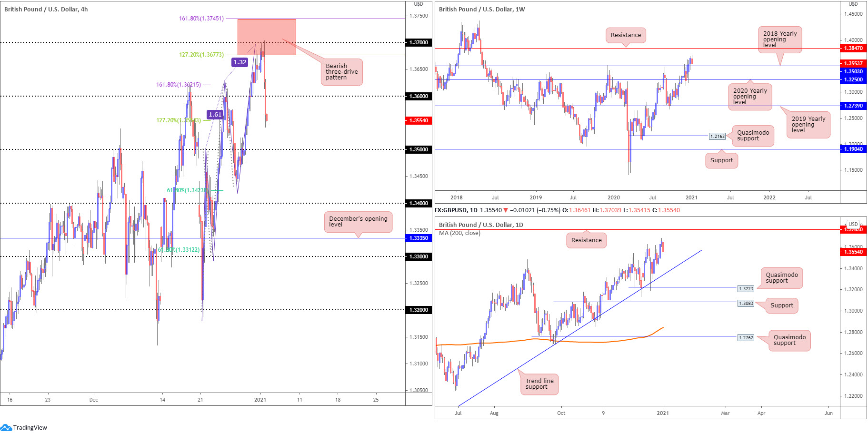Click the 'MA (200, close)' indicator label
The image size is (868, 433).
click(x=459, y=233)
